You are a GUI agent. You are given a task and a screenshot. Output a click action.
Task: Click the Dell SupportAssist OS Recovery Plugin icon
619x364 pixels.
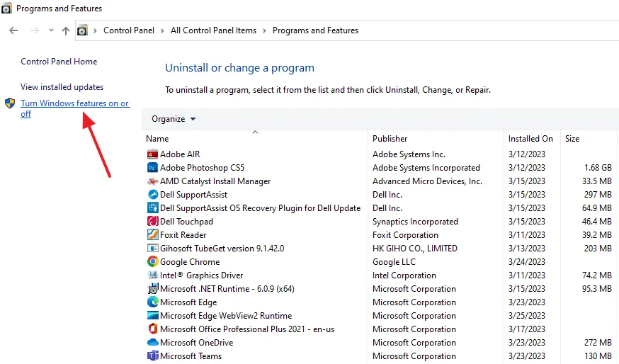[x=152, y=208]
